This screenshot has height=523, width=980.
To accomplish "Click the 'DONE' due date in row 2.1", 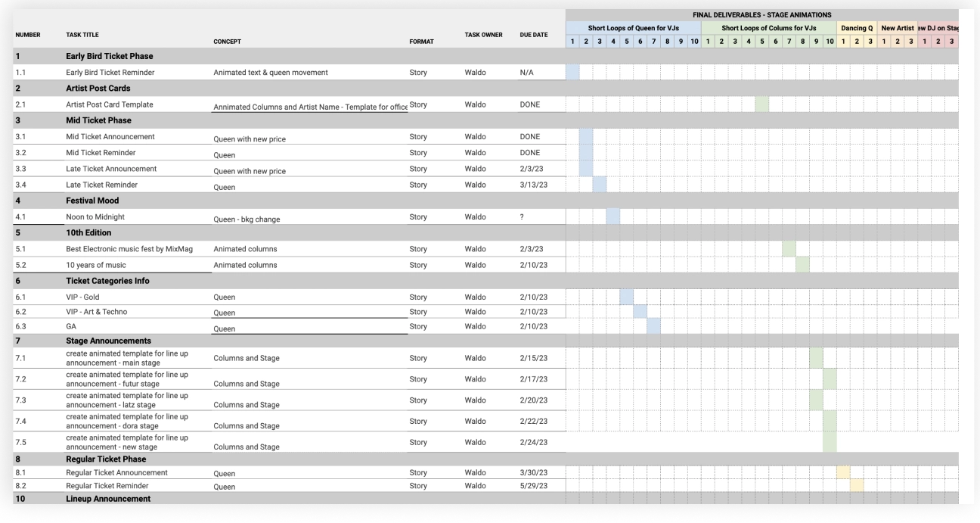I will pos(530,104).
